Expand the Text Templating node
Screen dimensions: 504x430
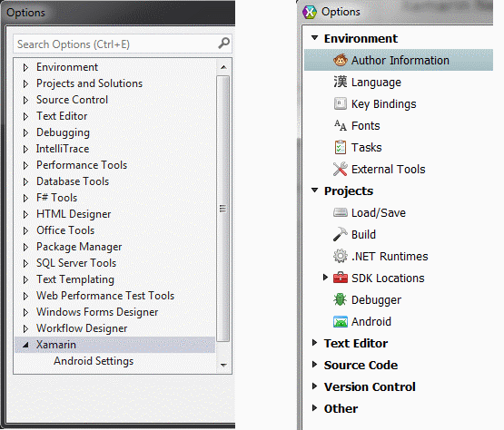point(25,279)
